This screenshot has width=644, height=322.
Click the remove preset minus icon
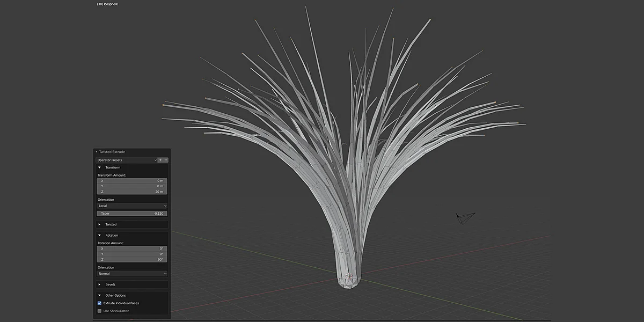[165, 159]
